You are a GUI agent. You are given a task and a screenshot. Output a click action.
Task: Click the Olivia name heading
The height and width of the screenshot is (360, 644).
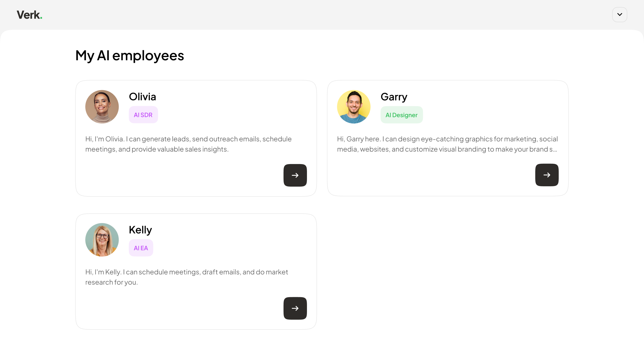click(x=142, y=97)
